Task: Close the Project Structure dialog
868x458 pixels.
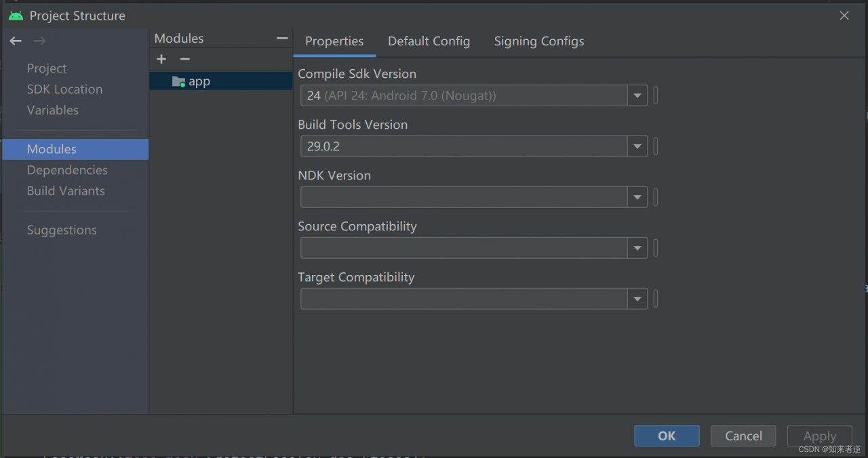Action: [x=844, y=16]
